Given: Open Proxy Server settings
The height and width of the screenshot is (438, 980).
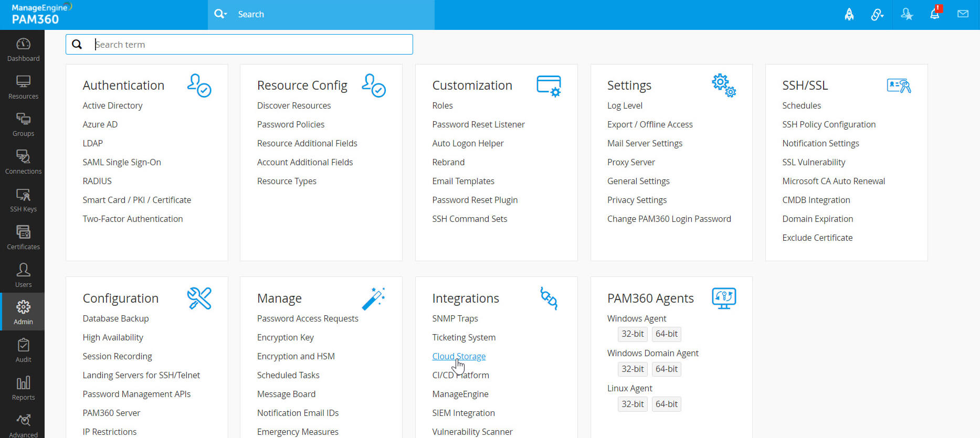Looking at the screenshot, I should (631, 162).
